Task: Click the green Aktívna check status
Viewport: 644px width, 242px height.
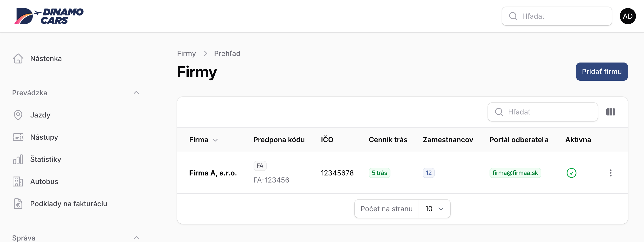Action: [572, 173]
